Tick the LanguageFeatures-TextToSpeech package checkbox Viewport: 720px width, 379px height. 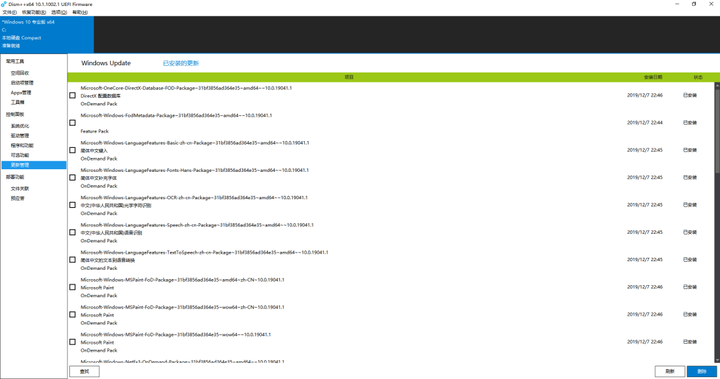pos(73,260)
